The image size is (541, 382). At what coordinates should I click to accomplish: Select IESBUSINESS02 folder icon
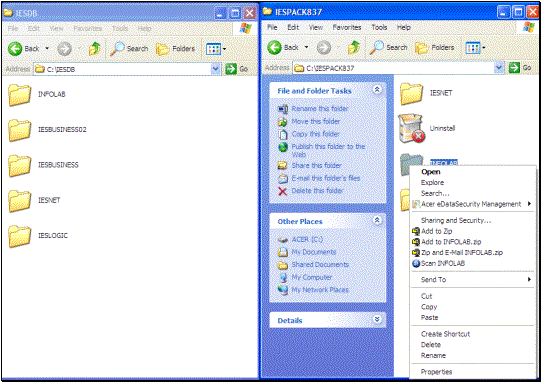(19, 130)
